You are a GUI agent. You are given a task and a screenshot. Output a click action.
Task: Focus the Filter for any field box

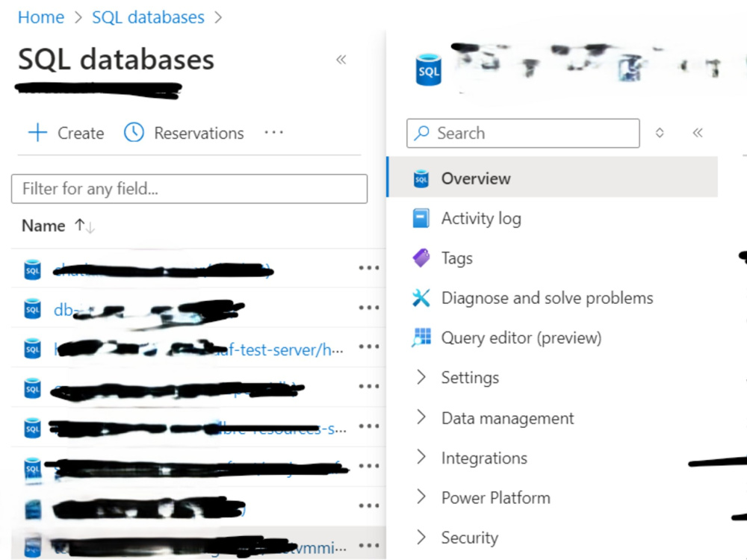[189, 189]
